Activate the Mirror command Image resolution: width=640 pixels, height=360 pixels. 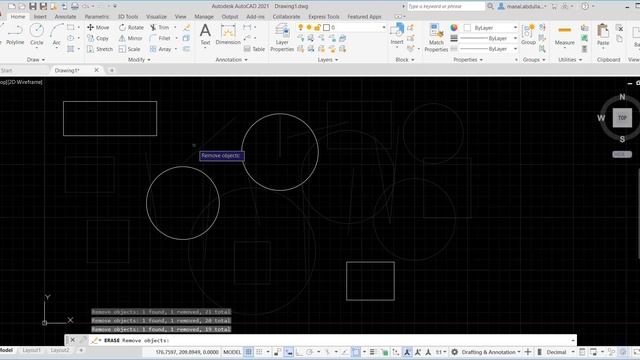(x=131, y=38)
